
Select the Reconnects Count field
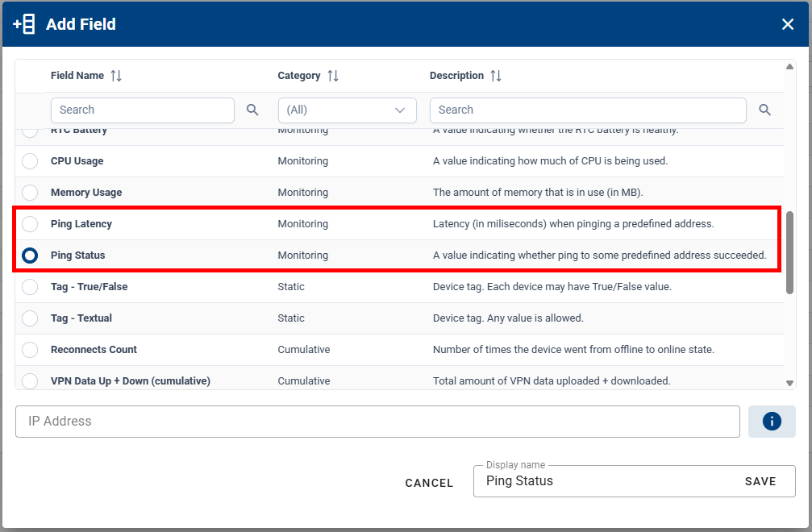(30, 350)
